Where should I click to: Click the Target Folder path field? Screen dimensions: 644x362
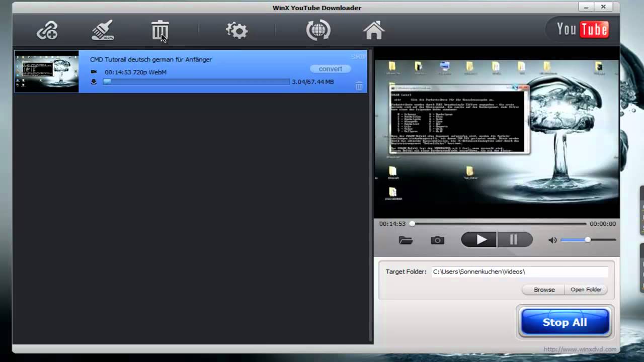click(519, 271)
